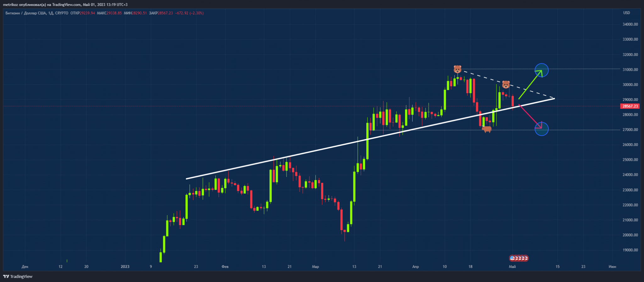Click the metrikoz publication caption at top
This screenshot has height=282, width=644.
coord(65,5)
